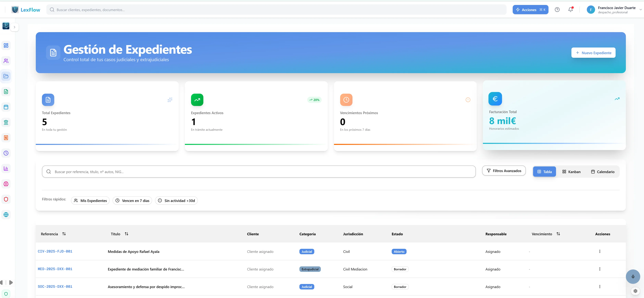Click the microphone voice assistant button
644x298 pixels.
(x=633, y=276)
